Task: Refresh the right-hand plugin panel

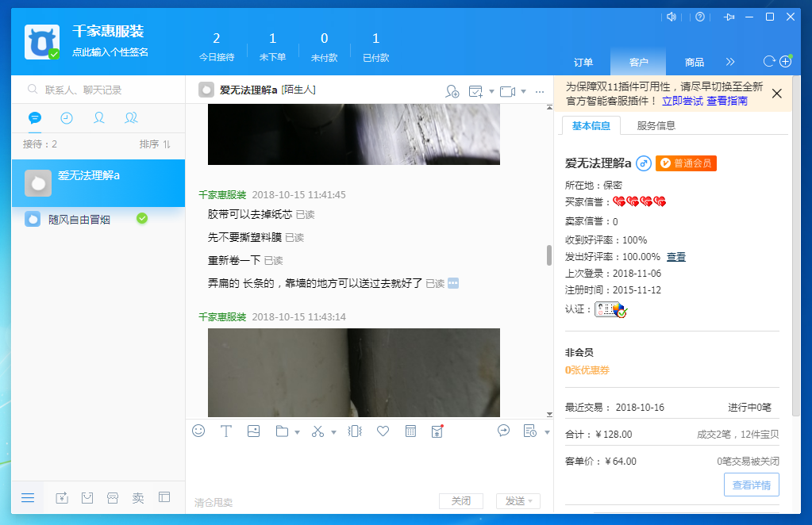Action: coord(769,62)
